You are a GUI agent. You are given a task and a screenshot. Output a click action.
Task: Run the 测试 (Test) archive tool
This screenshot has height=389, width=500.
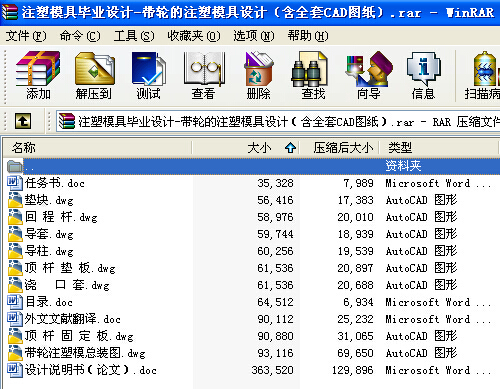coord(149,69)
